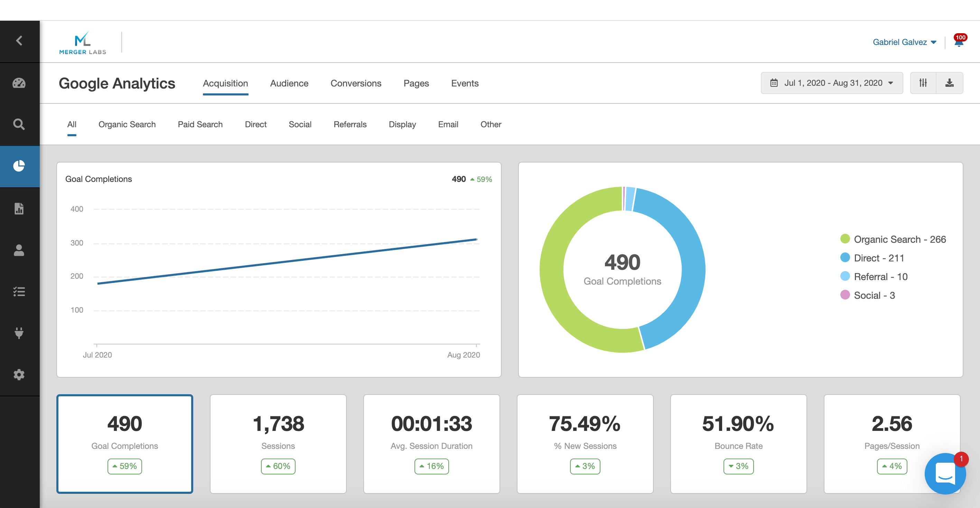
Task: Open the Gabriel Galvez user dropdown
Action: click(x=904, y=42)
